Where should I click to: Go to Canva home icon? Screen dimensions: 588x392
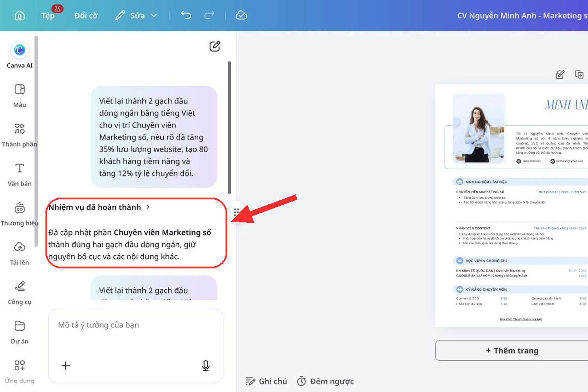(x=20, y=15)
